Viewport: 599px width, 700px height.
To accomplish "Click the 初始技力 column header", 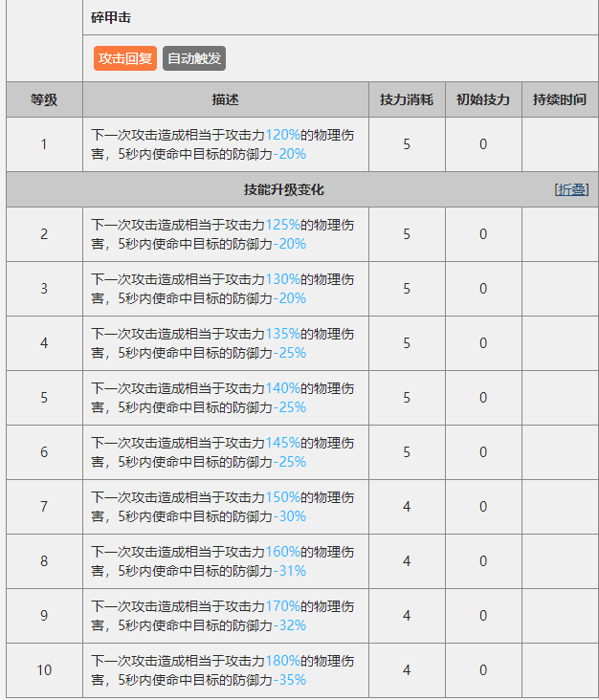I will click(483, 99).
